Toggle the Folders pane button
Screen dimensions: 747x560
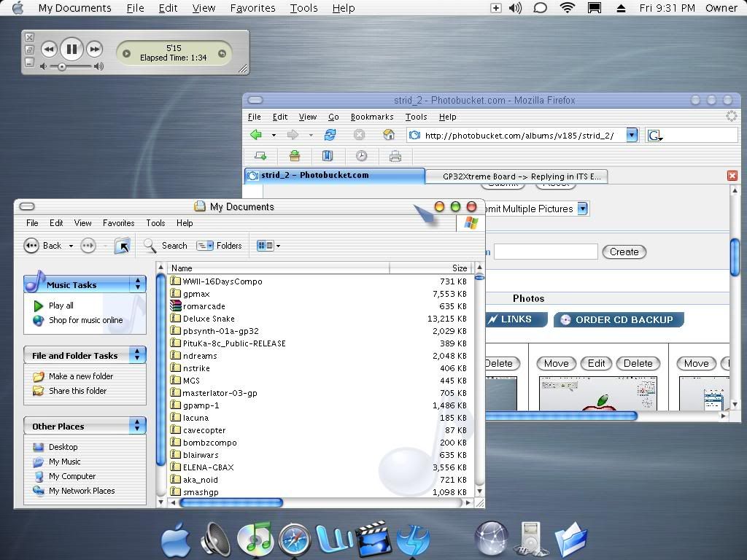219,246
